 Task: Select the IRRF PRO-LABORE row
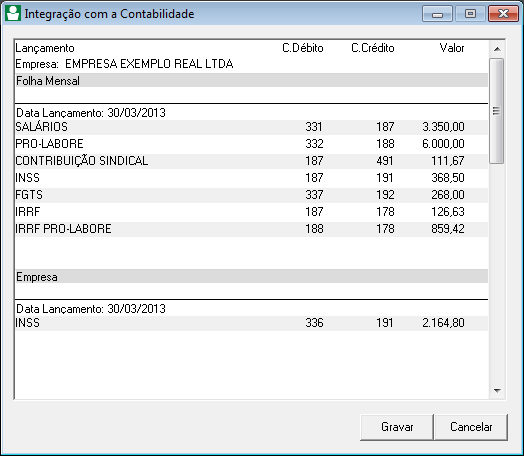[251, 229]
